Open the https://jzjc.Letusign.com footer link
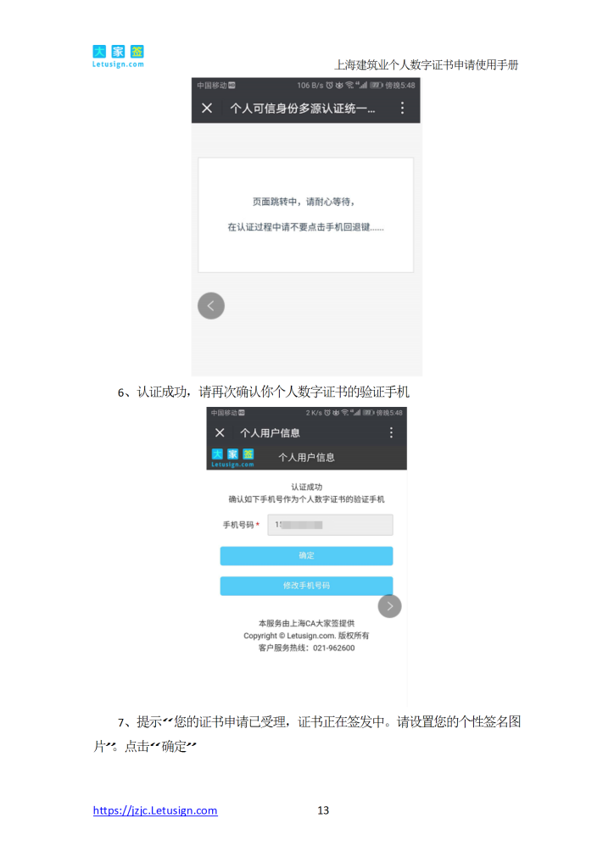This screenshot has width=614, height=868. [x=155, y=810]
